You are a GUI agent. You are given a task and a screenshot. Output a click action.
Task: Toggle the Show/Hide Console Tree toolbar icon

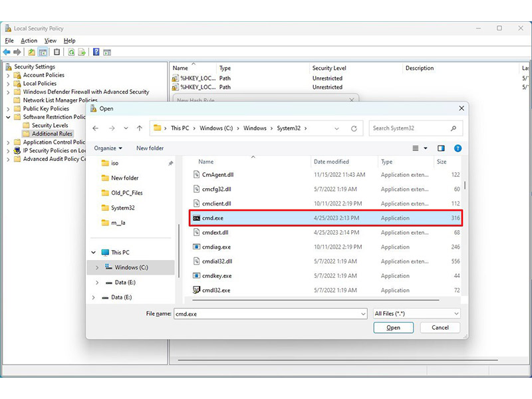tap(43, 53)
